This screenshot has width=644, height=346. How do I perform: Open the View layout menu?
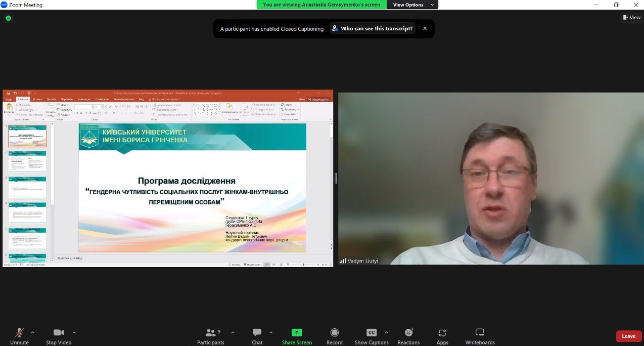click(x=632, y=17)
